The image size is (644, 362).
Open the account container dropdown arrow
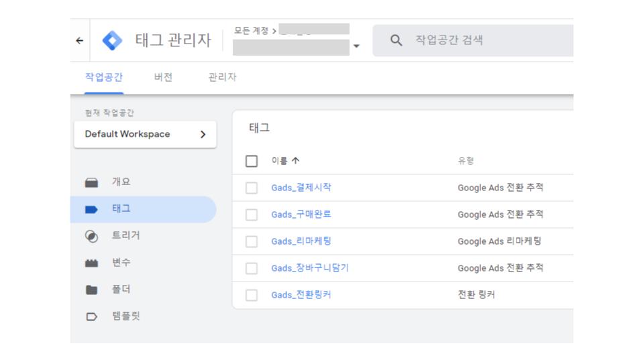pos(356,46)
